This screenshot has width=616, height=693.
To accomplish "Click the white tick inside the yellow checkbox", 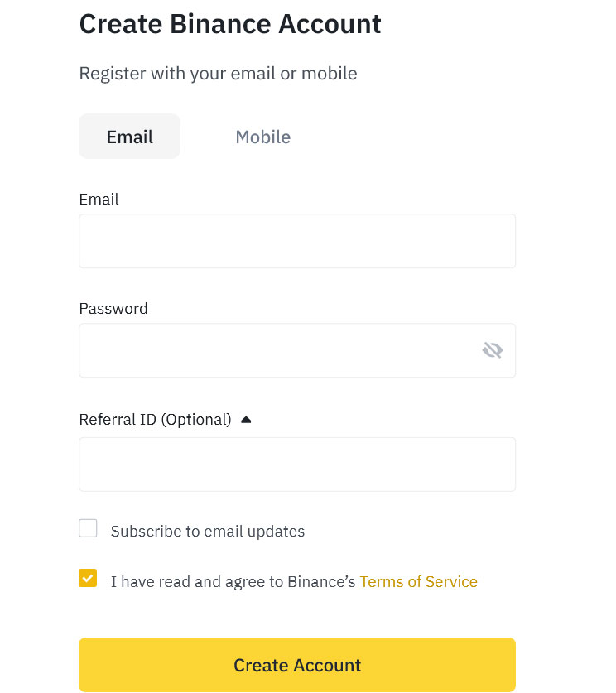I will [x=88, y=578].
